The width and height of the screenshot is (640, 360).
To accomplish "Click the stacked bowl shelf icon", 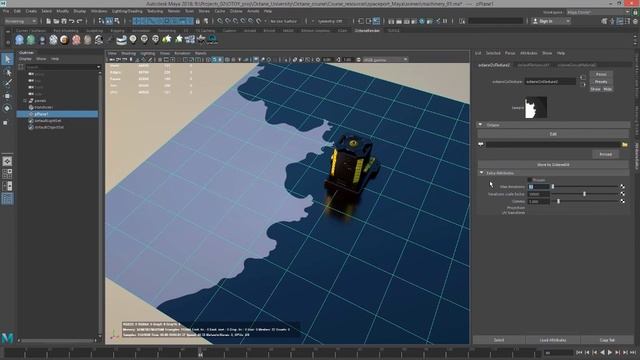I will (x=121, y=40).
